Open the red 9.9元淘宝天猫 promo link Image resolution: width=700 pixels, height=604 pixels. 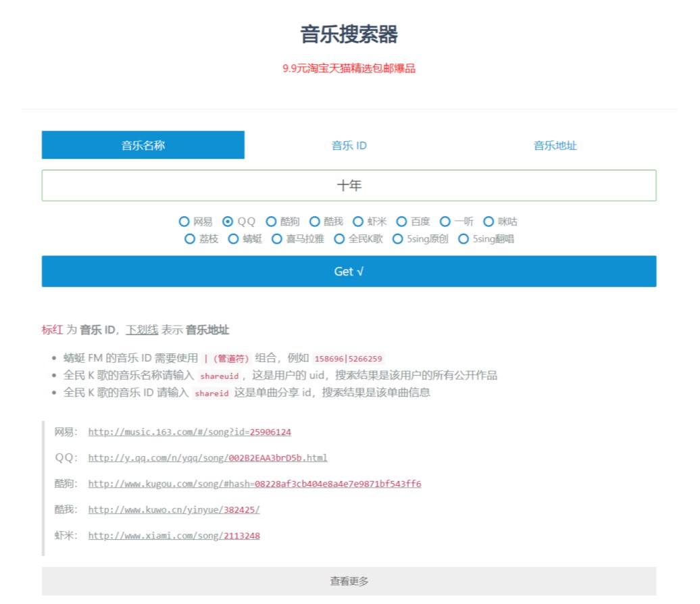[349, 68]
